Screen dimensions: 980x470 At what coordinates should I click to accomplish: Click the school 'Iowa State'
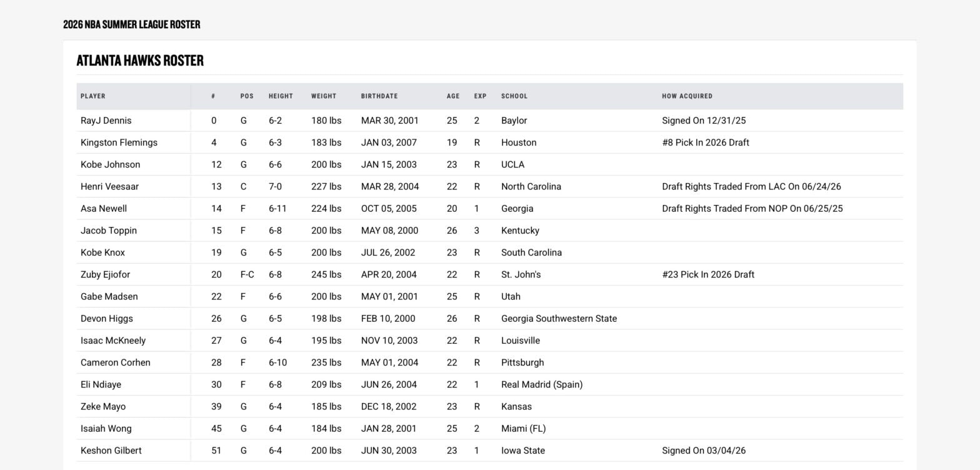(523, 450)
